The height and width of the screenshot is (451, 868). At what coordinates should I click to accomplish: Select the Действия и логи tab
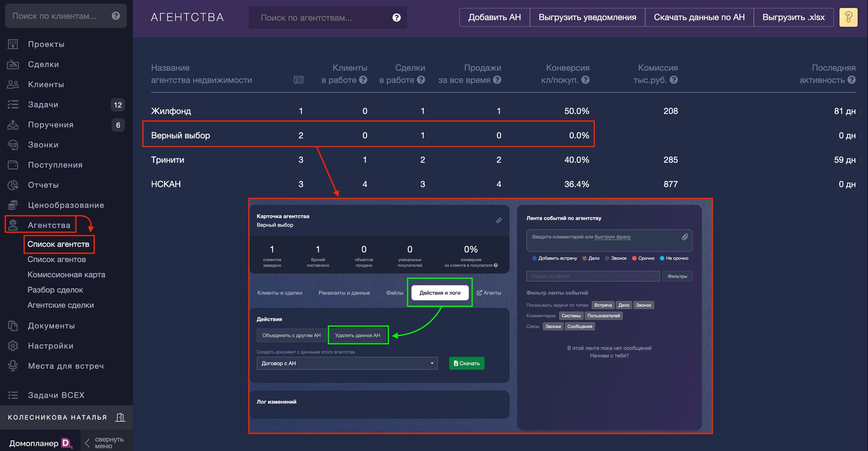(440, 293)
